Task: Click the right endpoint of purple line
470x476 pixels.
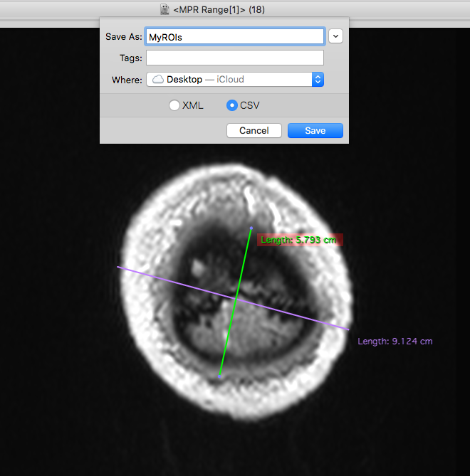Action: (348, 329)
